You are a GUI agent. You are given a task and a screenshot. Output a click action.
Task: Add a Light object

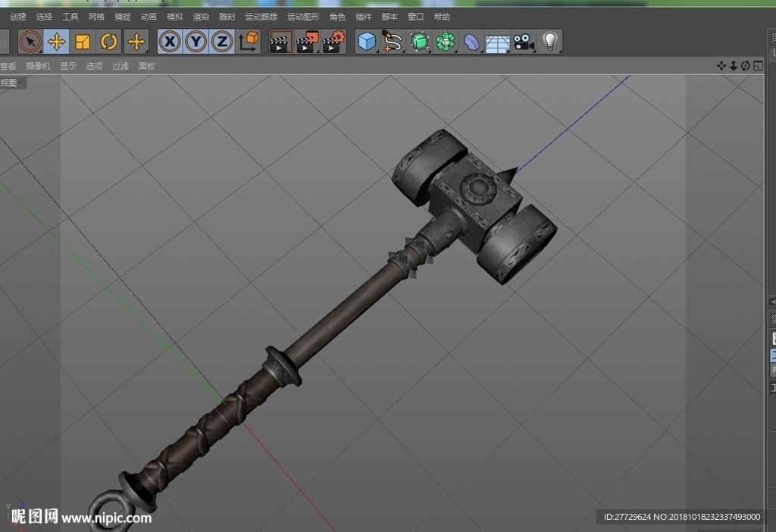(x=550, y=42)
